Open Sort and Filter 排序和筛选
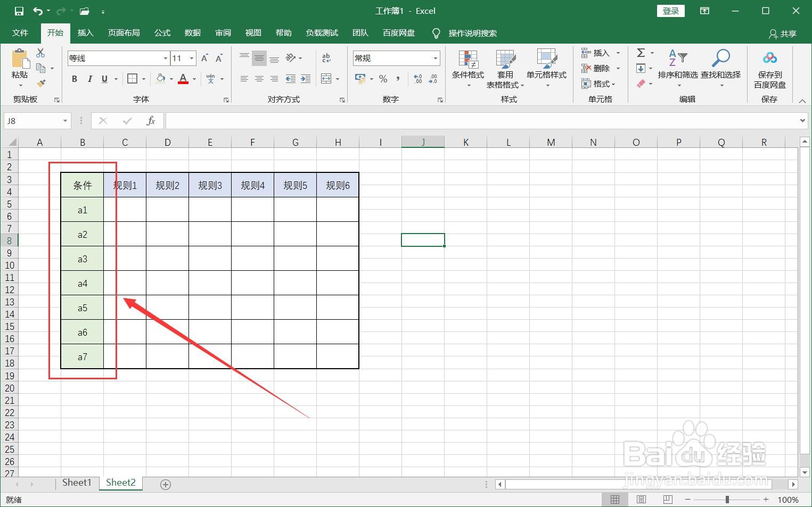The image size is (812, 507). [677, 68]
